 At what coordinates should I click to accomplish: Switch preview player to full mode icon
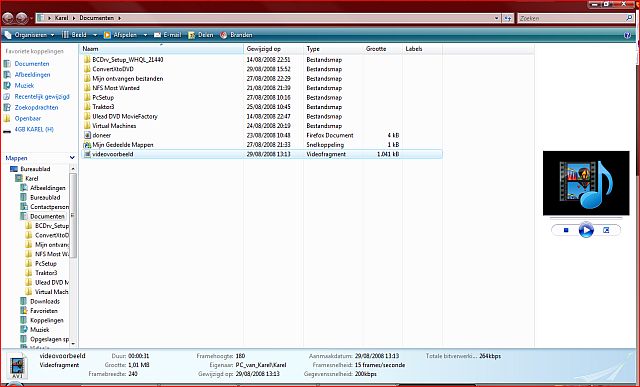(x=606, y=230)
